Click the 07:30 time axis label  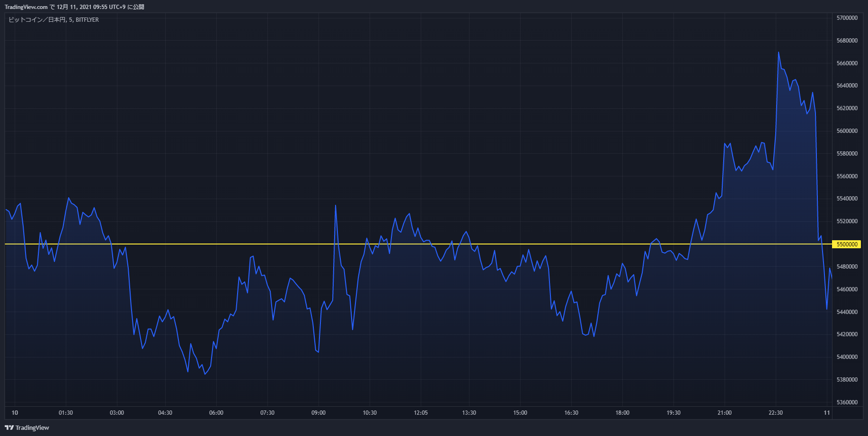(x=267, y=413)
